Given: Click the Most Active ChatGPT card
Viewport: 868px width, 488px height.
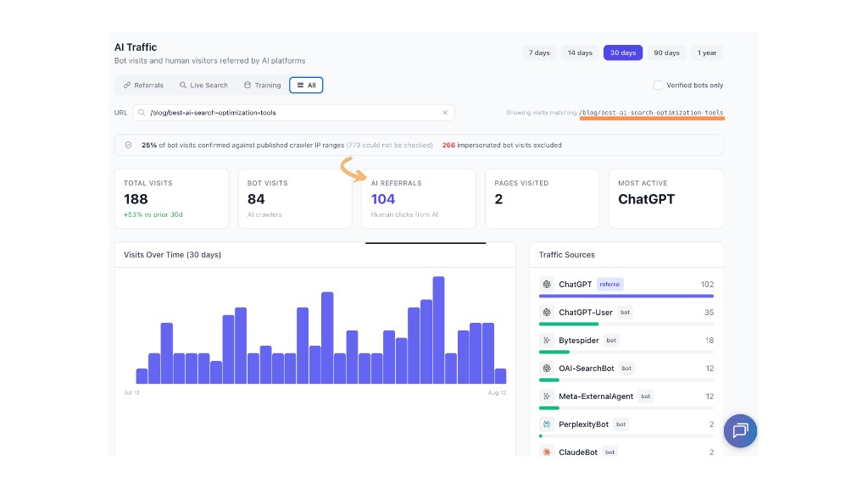Looking at the screenshot, I should [666, 198].
